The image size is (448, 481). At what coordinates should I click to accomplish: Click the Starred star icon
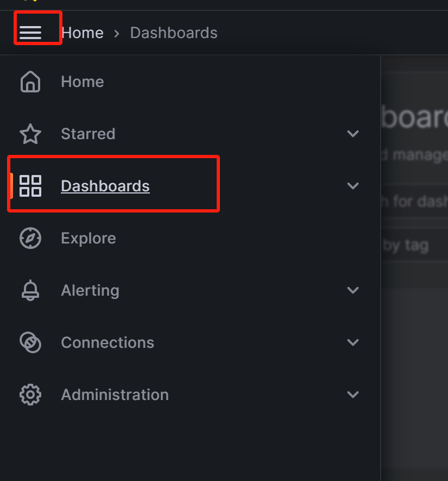point(30,134)
